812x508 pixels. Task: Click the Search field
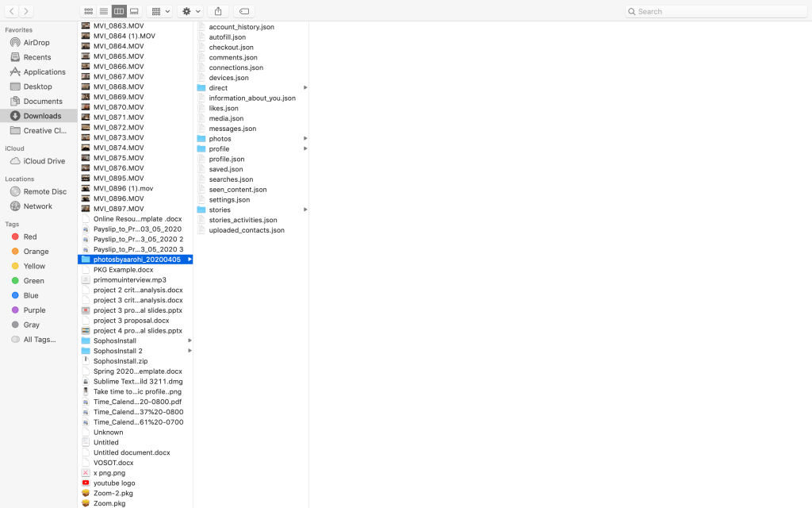(714, 11)
